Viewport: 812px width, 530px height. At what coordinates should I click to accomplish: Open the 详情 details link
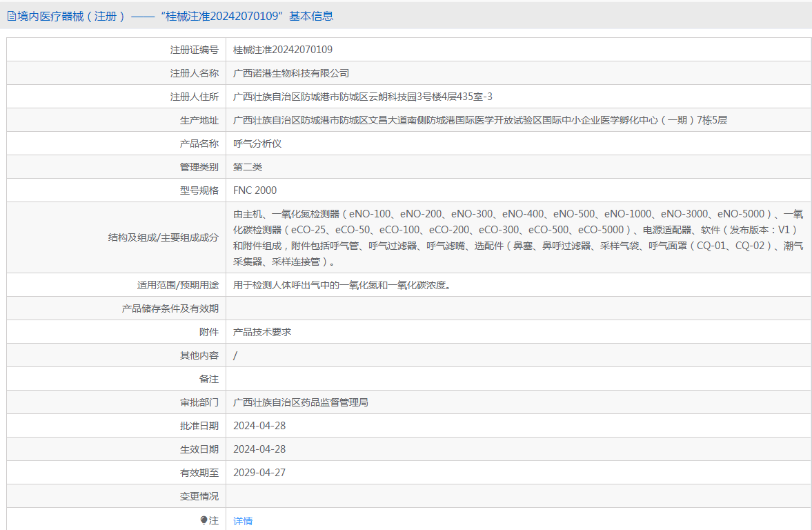coord(243,521)
